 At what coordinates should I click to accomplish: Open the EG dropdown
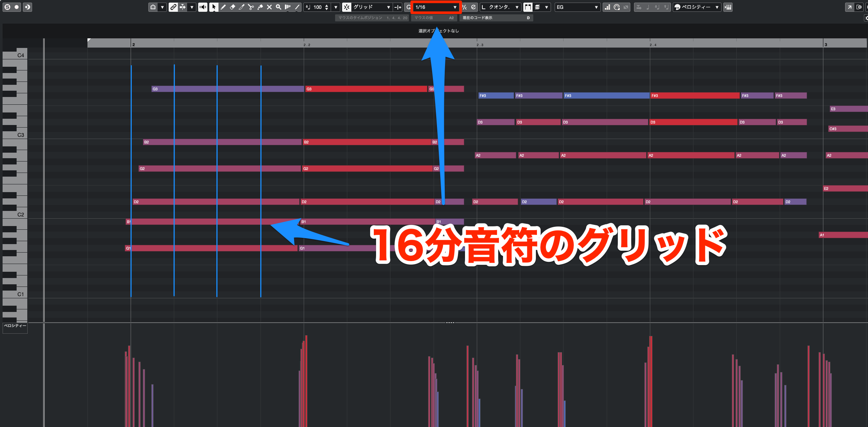[x=577, y=7]
